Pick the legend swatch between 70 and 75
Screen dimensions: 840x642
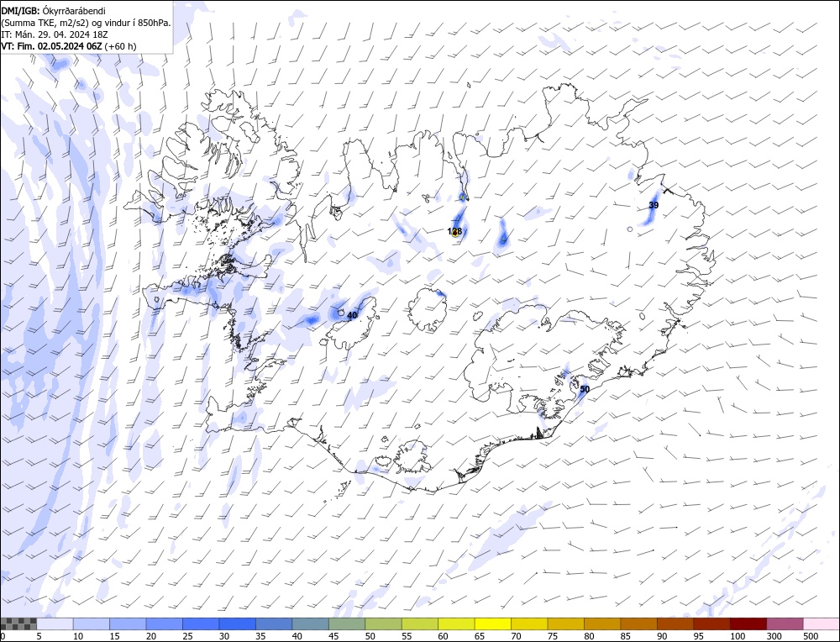pyautogui.click(x=529, y=624)
